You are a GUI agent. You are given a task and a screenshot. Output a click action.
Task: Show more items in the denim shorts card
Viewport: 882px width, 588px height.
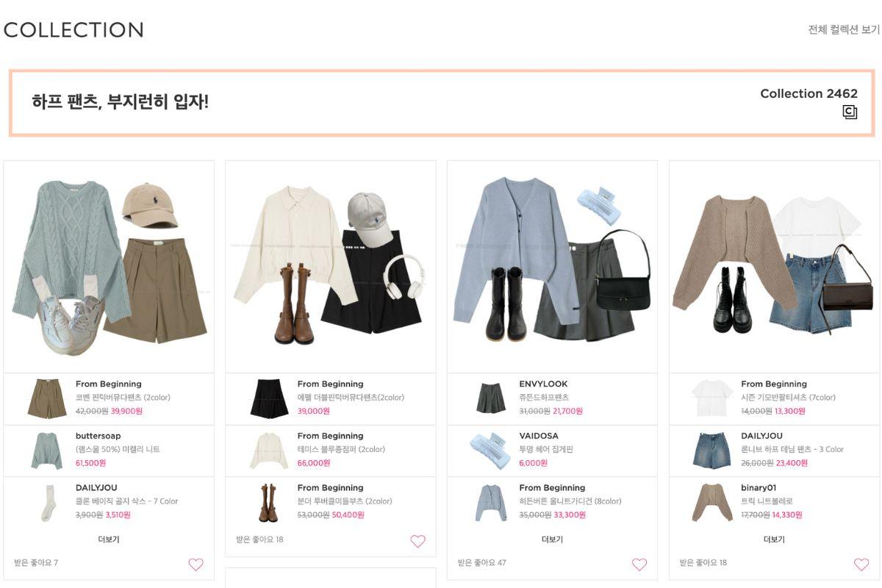coord(774,539)
